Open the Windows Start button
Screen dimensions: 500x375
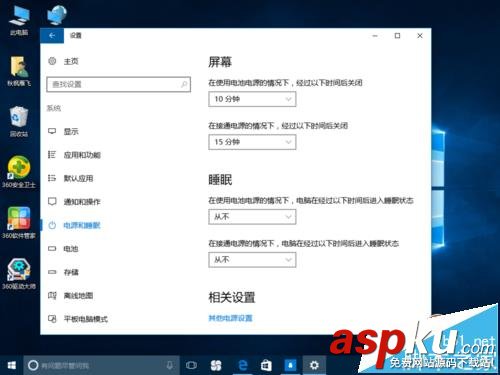(x=12, y=365)
